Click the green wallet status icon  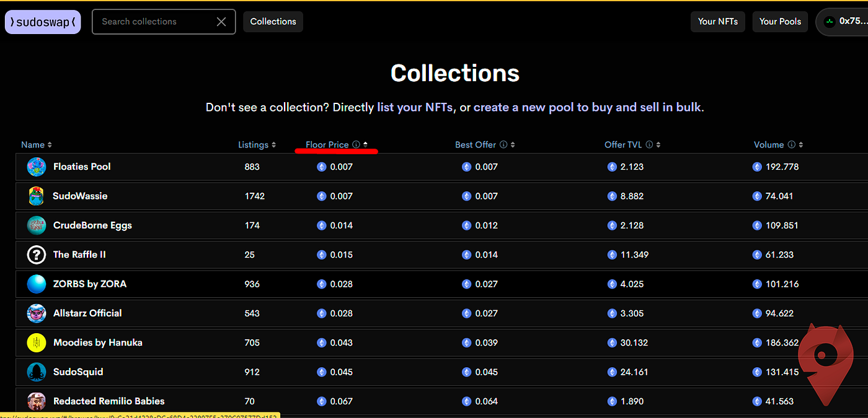coord(829,22)
